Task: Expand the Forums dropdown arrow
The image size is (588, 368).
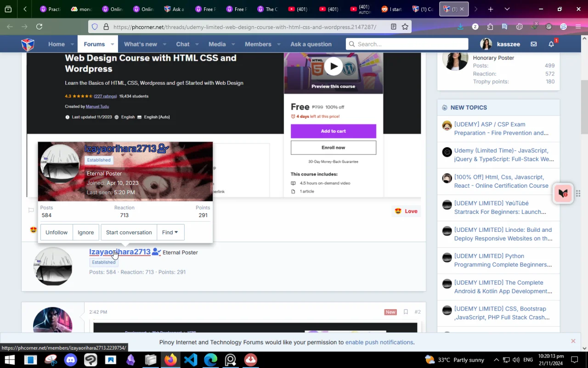Action: click(x=112, y=44)
